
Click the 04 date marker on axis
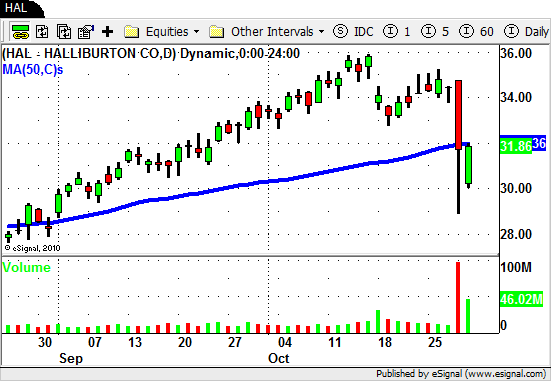point(285,342)
